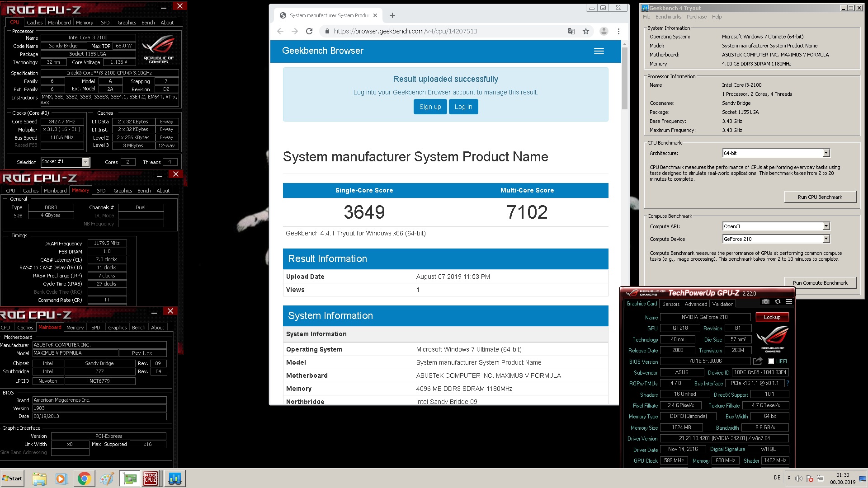Click the GPU-Z BIOS export share icon
Image resolution: width=868 pixels, height=488 pixels.
tap(758, 361)
